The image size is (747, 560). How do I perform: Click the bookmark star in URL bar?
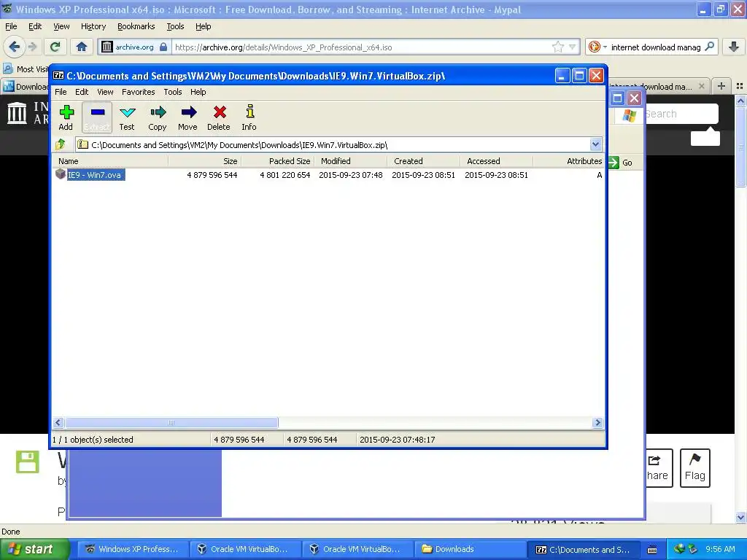pos(558,47)
